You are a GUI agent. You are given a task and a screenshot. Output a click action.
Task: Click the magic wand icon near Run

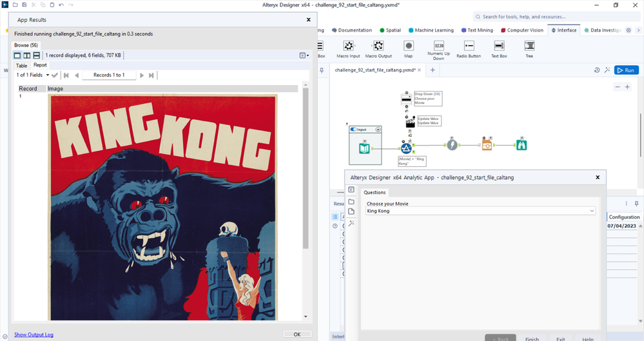(607, 70)
